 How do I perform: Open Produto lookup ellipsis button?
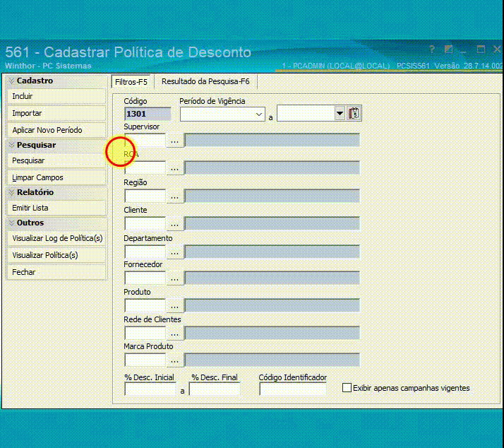(174, 306)
